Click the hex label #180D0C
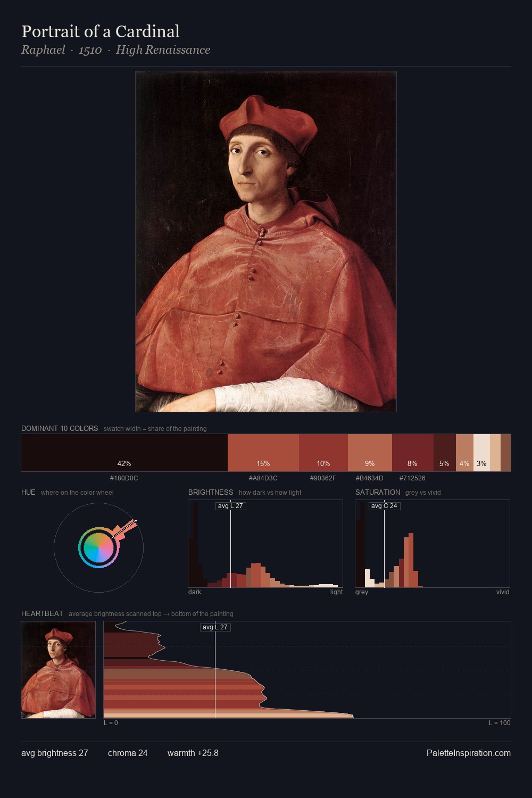The image size is (532, 798). [124, 478]
